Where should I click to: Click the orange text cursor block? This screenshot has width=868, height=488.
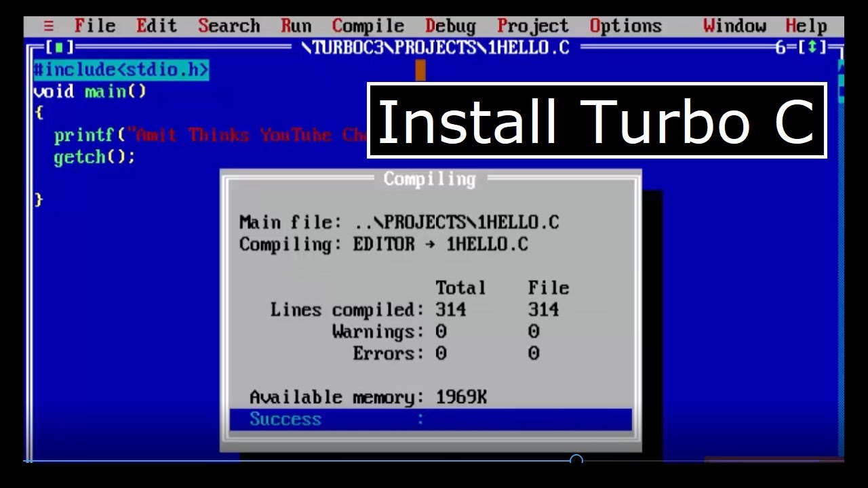coord(420,70)
